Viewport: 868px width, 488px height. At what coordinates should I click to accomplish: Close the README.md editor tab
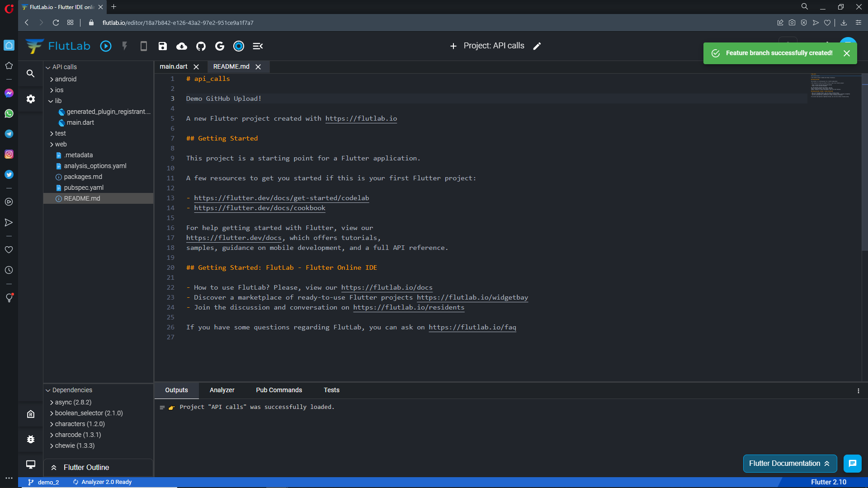coord(258,67)
